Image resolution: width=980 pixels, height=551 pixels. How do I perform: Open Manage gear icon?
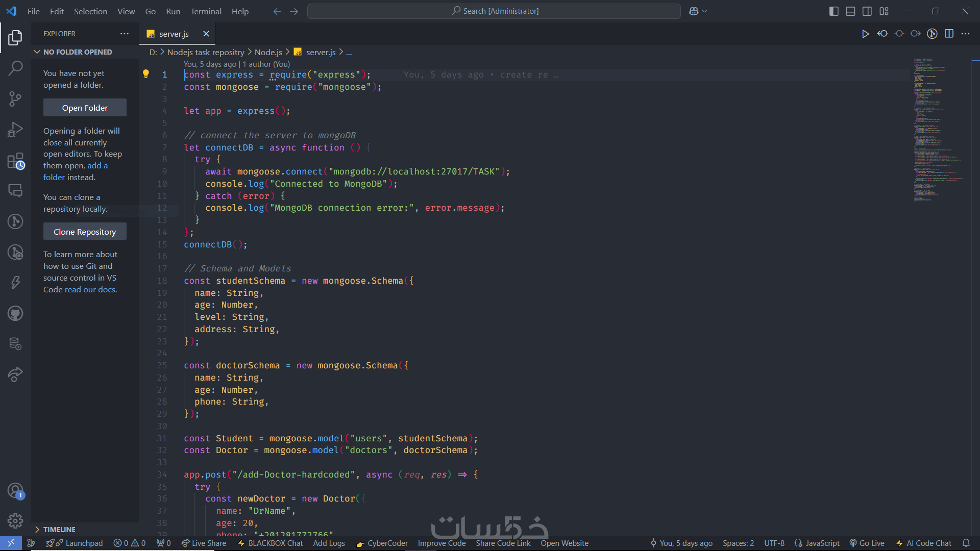tap(15, 520)
